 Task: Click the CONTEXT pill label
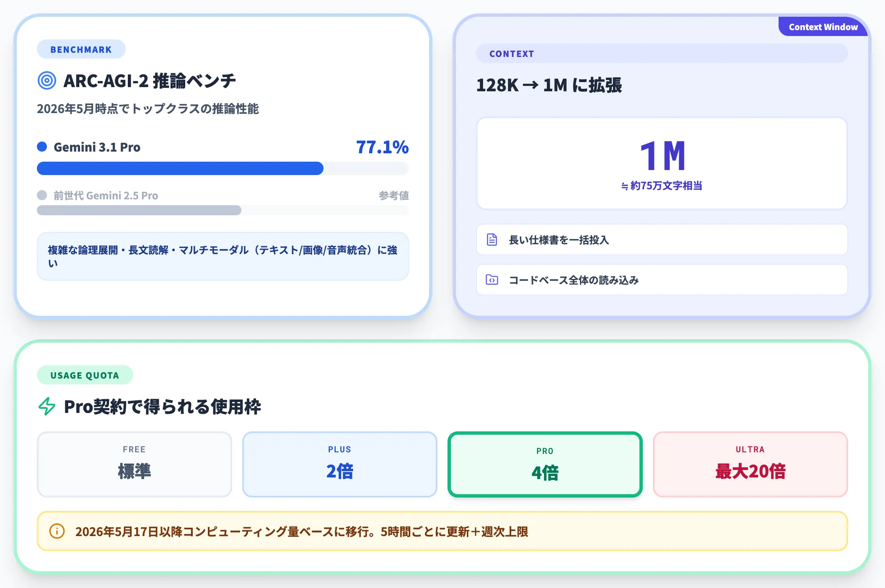(662, 54)
